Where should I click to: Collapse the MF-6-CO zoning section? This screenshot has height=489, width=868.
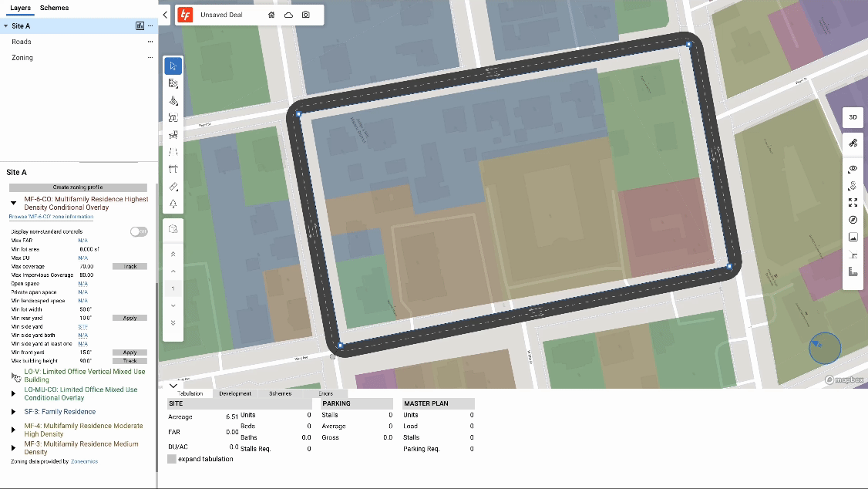[x=13, y=202]
